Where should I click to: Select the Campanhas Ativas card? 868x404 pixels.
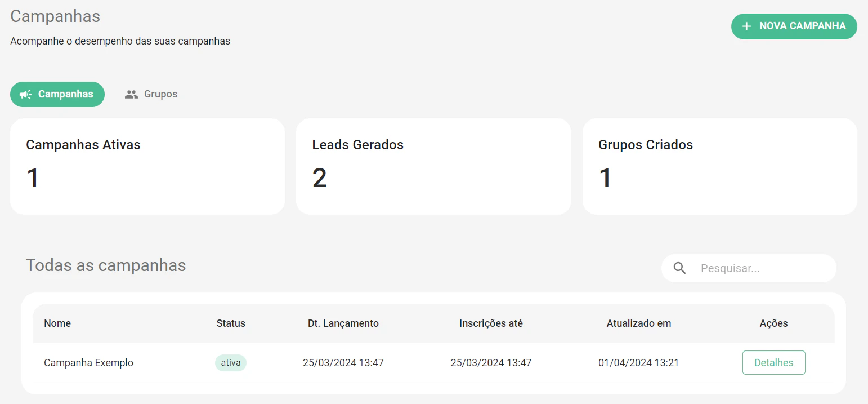(x=147, y=166)
